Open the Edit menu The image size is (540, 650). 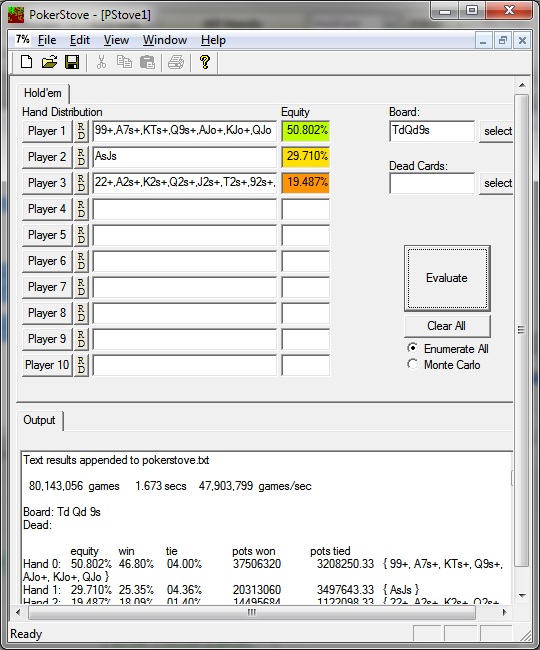pyautogui.click(x=80, y=40)
